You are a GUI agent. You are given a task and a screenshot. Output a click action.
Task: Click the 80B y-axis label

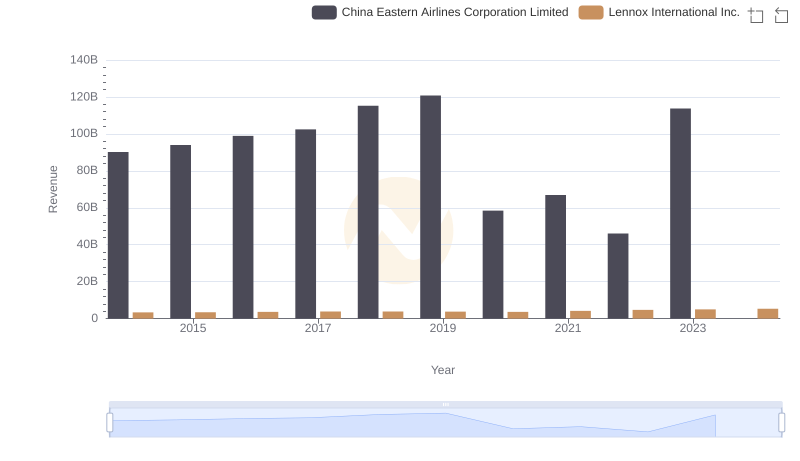pos(87,170)
